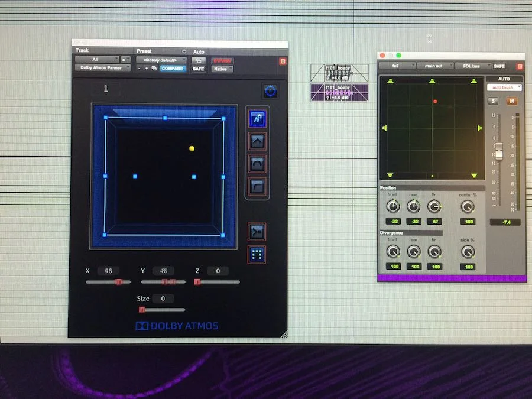Viewport: 532px width, 399px height.
Task: Toggle the S solo button
Action: click(x=493, y=101)
